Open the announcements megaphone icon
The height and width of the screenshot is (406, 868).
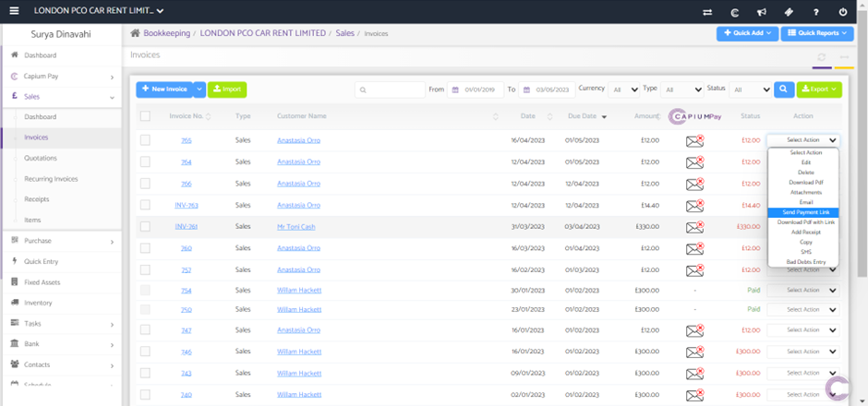762,12
